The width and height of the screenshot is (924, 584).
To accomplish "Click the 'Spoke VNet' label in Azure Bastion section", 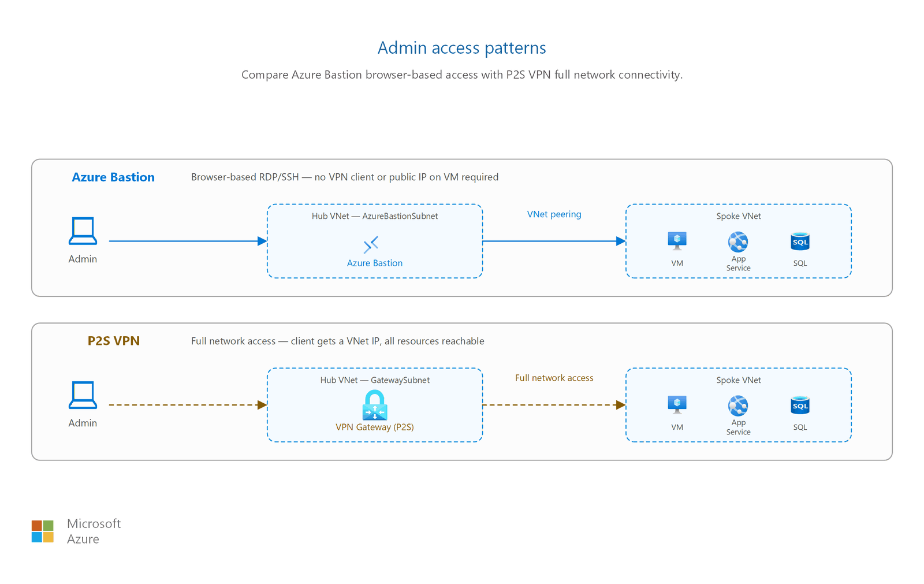I will coord(739,216).
